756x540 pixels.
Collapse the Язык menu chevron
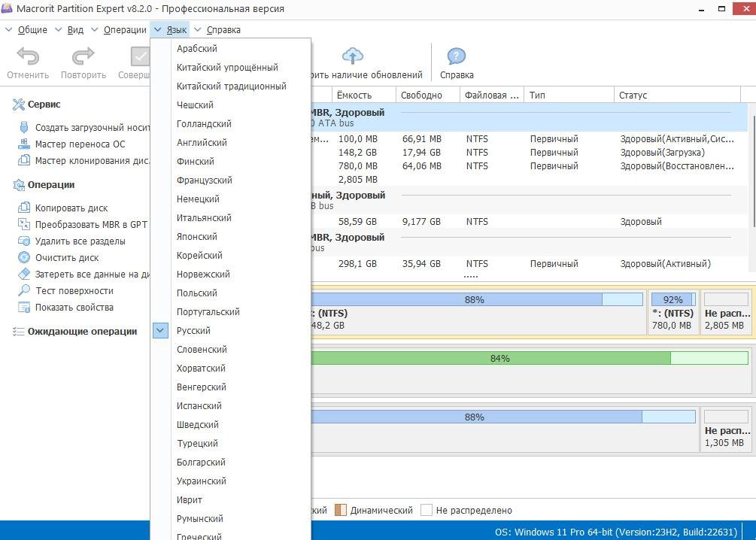[158, 29]
